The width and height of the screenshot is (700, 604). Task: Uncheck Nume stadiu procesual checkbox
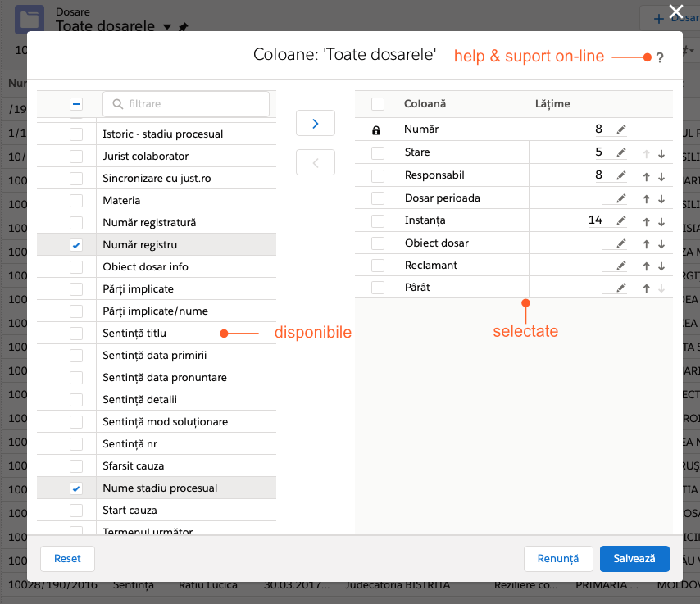(76, 488)
